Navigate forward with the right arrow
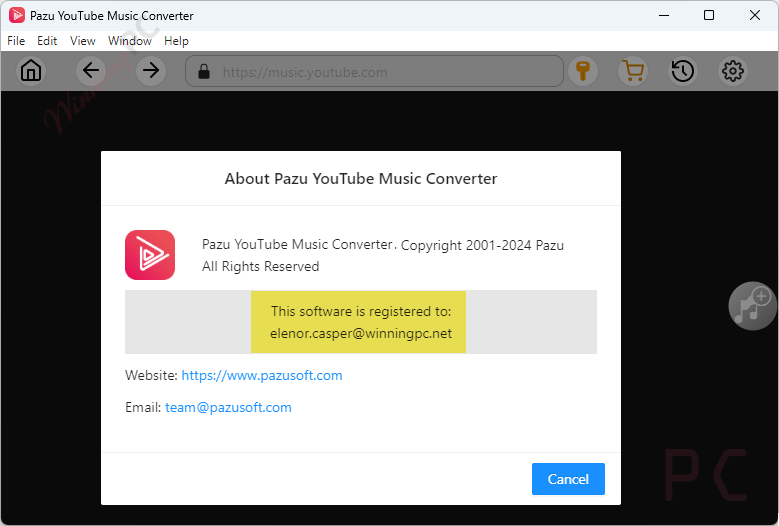Screen dimensions: 779x526 151,71
